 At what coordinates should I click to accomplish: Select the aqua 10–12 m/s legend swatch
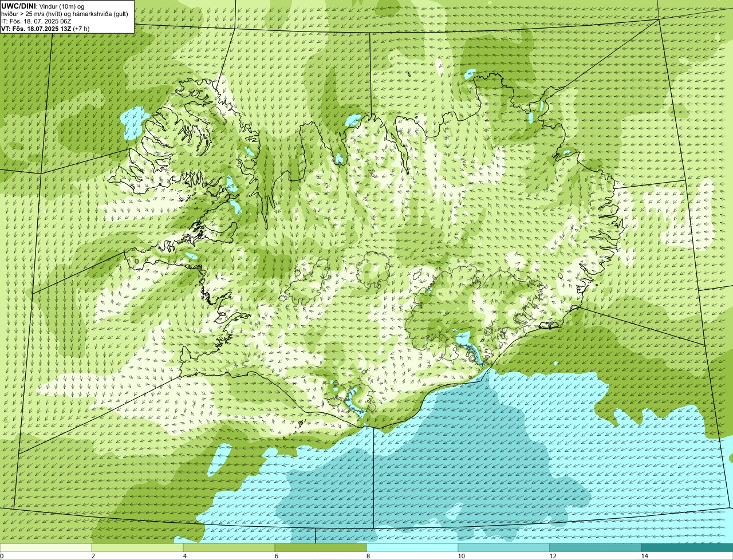tap(504, 547)
